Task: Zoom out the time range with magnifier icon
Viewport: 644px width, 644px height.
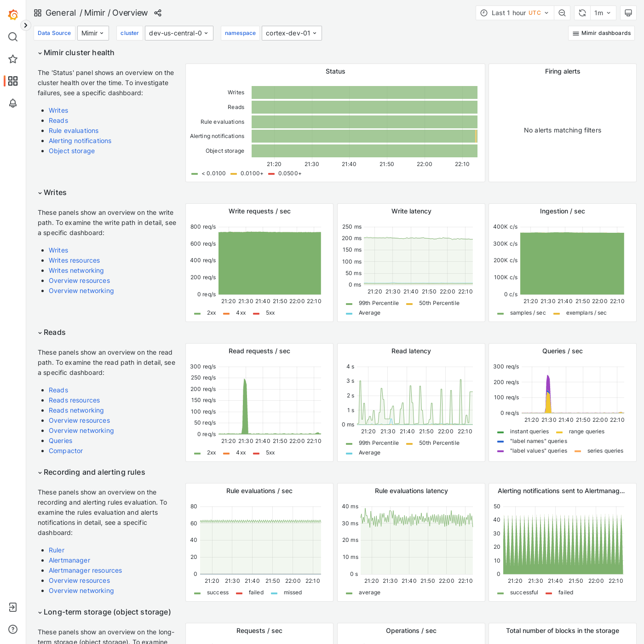Action: tap(562, 12)
